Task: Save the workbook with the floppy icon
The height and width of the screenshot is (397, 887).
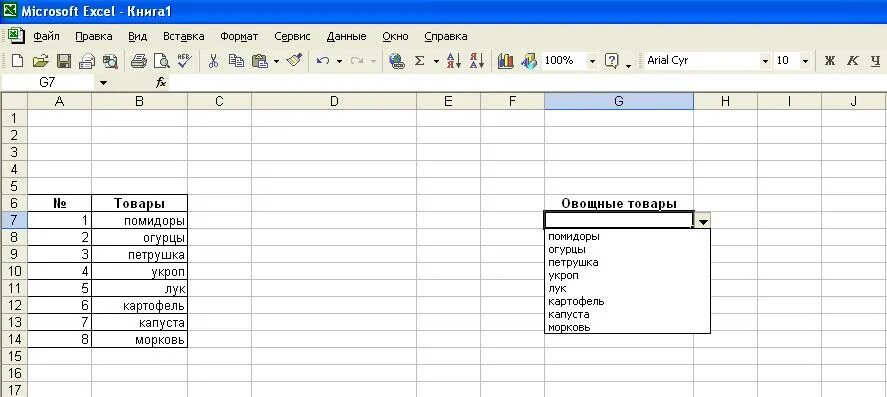Action: 63,61
